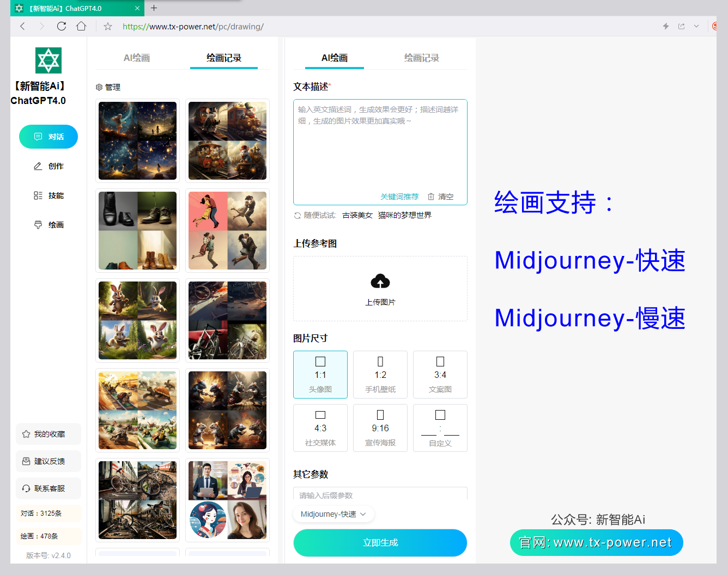Open the 创作 section in sidebar
This screenshot has height=575, width=728.
tap(48, 166)
